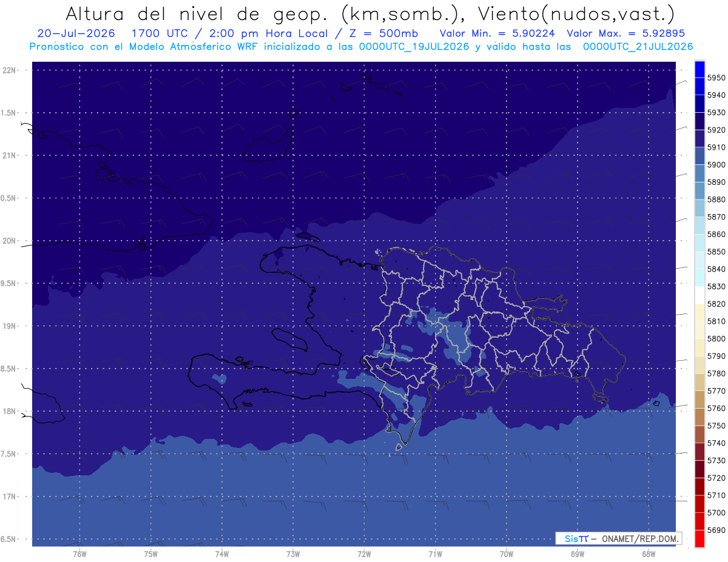Click the "5950" colorbar value
This screenshot has height=562, width=728.
[716, 78]
